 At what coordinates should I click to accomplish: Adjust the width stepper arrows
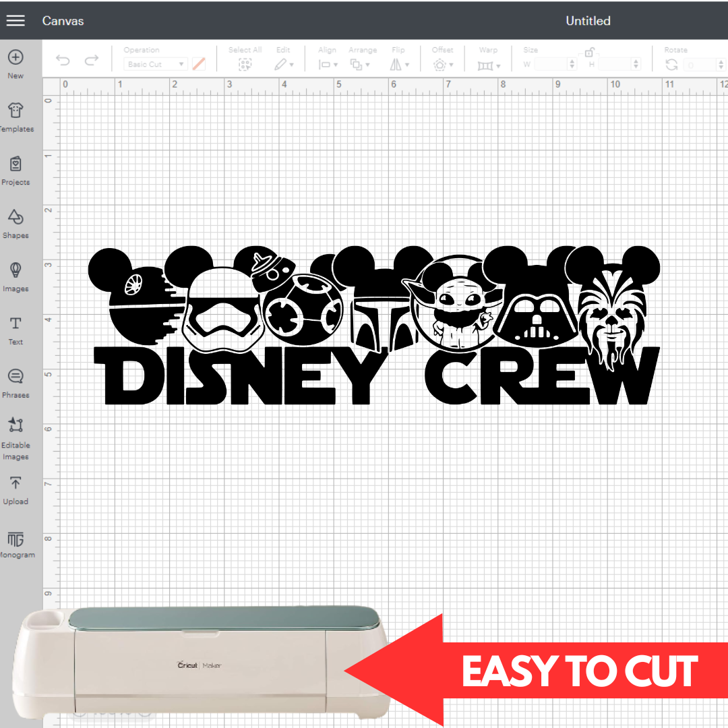pyautogui.click(x=572, y=64)
